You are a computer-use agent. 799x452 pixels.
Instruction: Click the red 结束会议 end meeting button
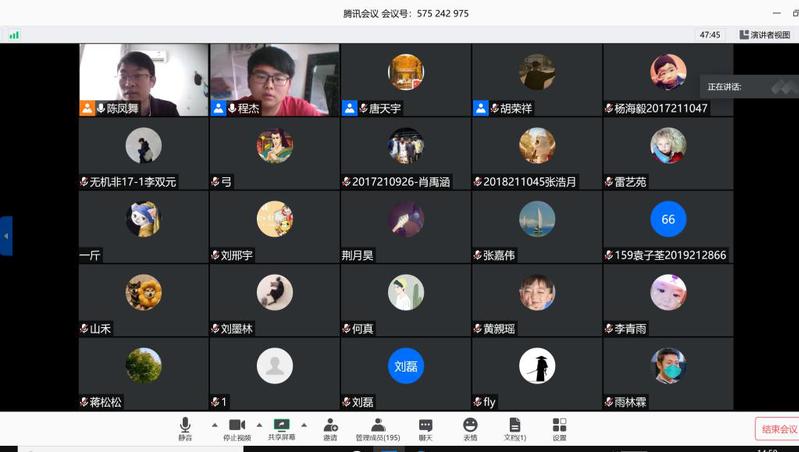778,429
